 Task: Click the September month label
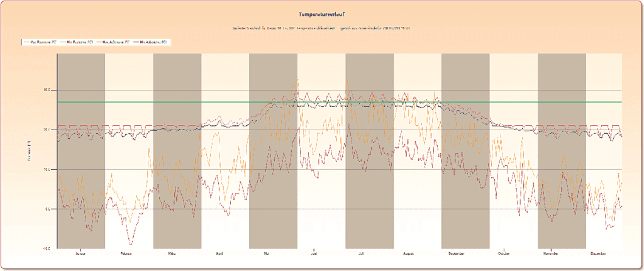[457, 253]
